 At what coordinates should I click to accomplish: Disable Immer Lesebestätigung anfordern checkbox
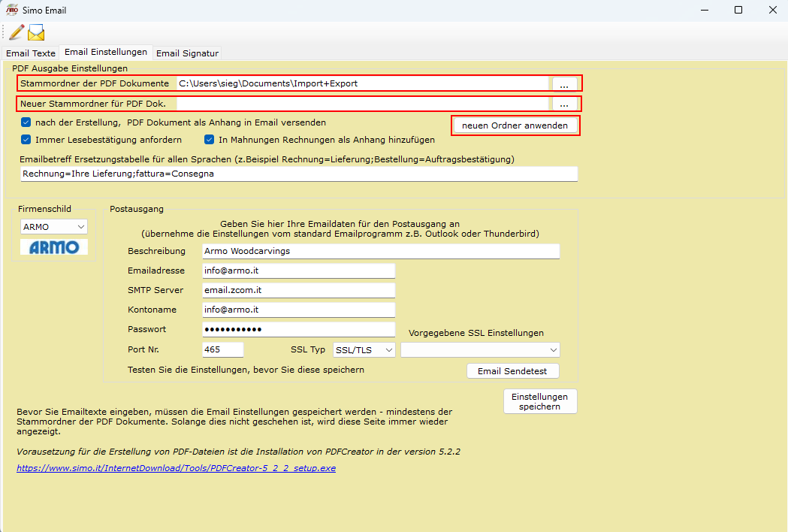26,140
